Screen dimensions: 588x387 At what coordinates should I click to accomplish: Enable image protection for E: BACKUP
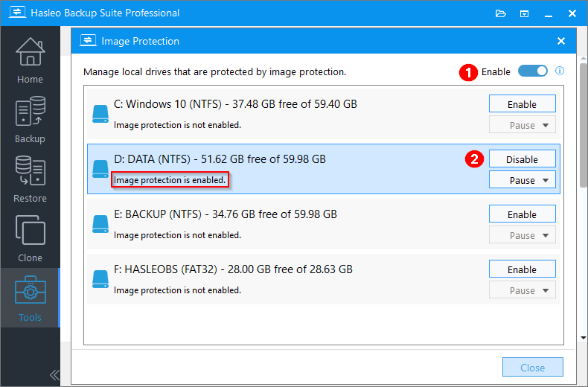[x=522, y=214]
